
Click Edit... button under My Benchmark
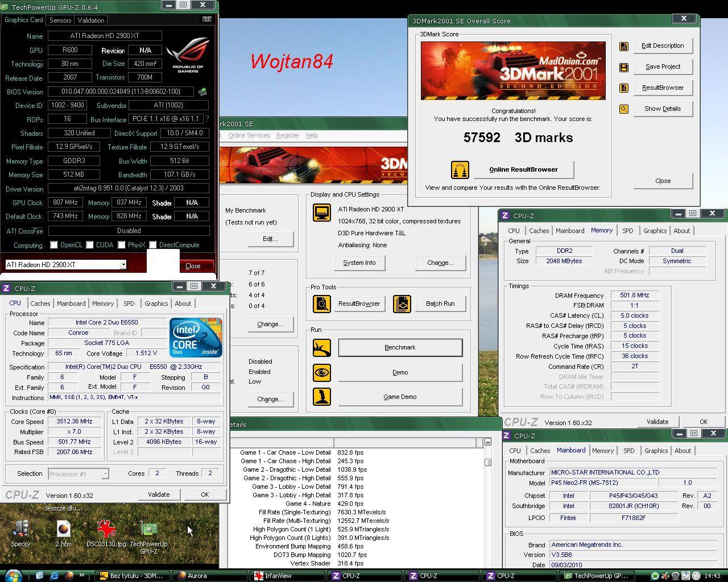270,239
